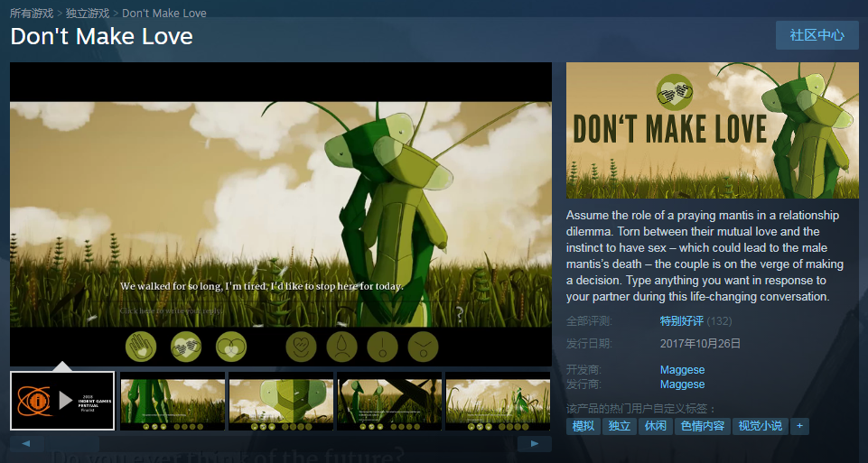Click the page title Don't Make Love

102,36
